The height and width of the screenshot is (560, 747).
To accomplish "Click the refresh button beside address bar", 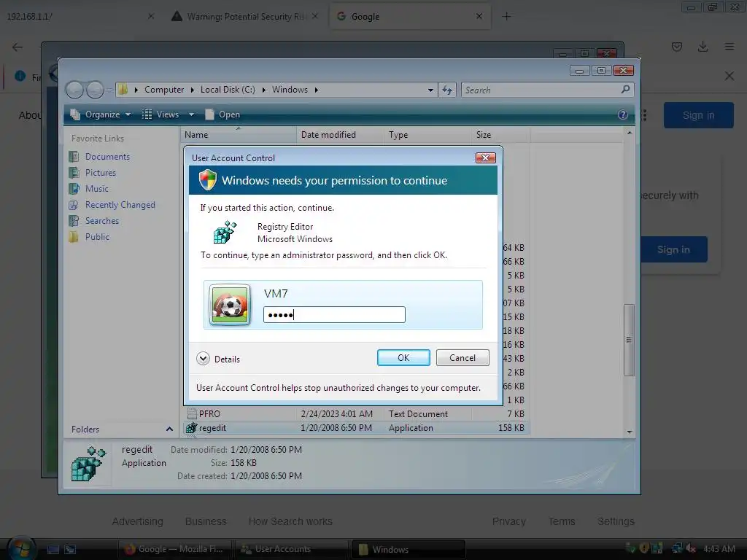I will [447, 90].
